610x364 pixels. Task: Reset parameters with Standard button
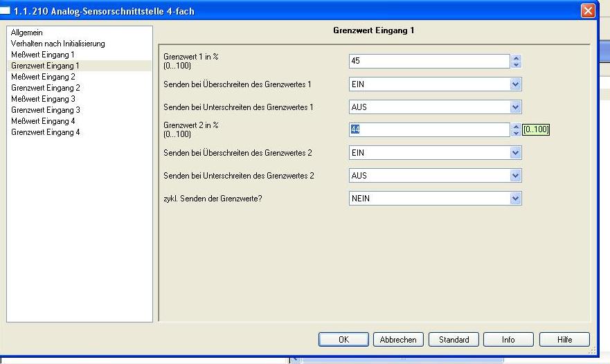(454, 340)
